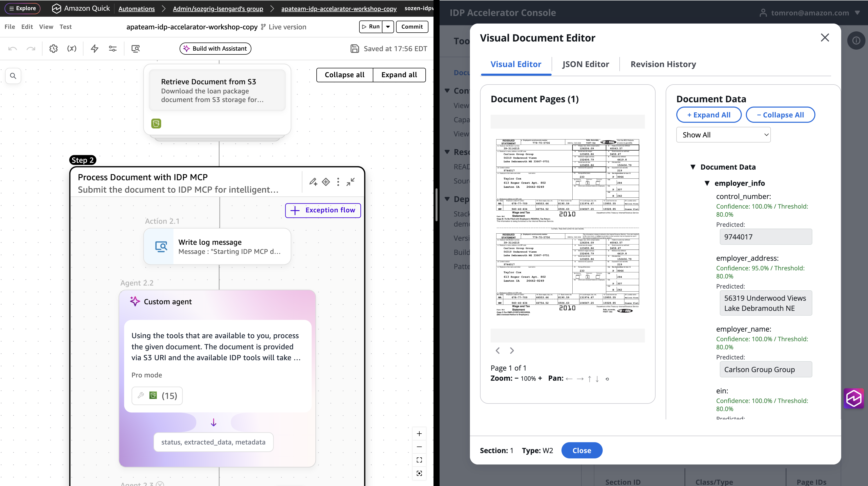Click the center-focus canvas icon
Viewport: 868px width, 486px height.
click(419, 473)
